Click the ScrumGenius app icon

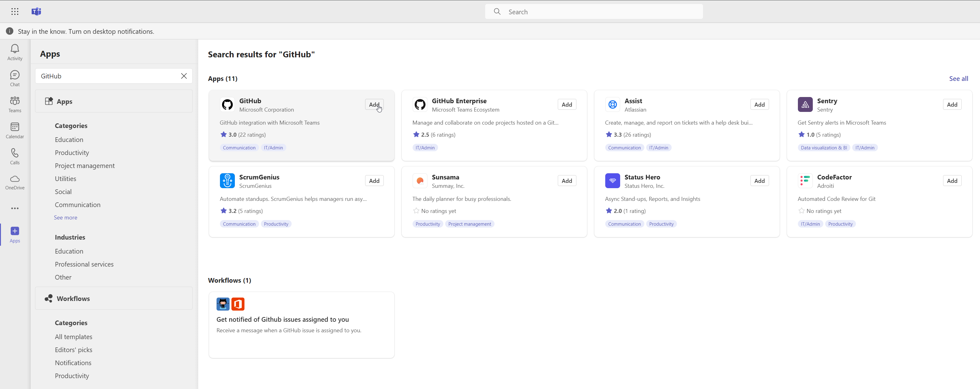227,180
